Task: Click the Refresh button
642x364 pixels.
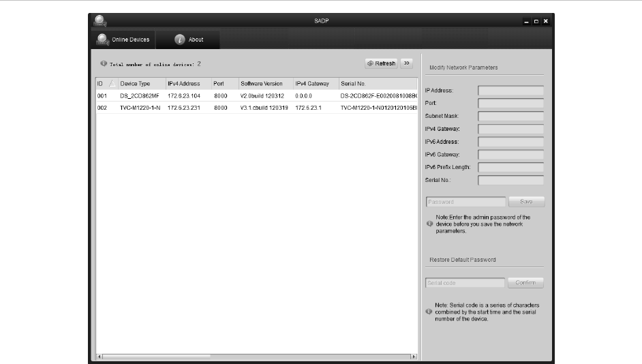Action: coord(381,63)
